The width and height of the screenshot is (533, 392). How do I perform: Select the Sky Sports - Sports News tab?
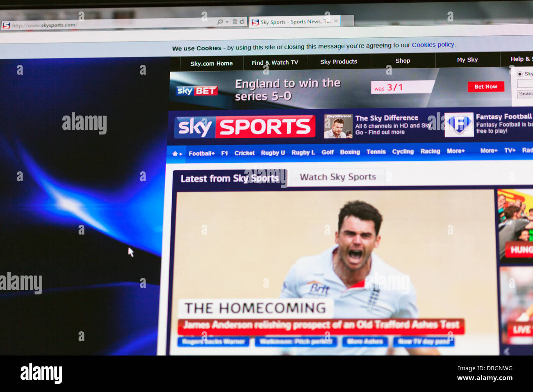[x=296, y=22]
